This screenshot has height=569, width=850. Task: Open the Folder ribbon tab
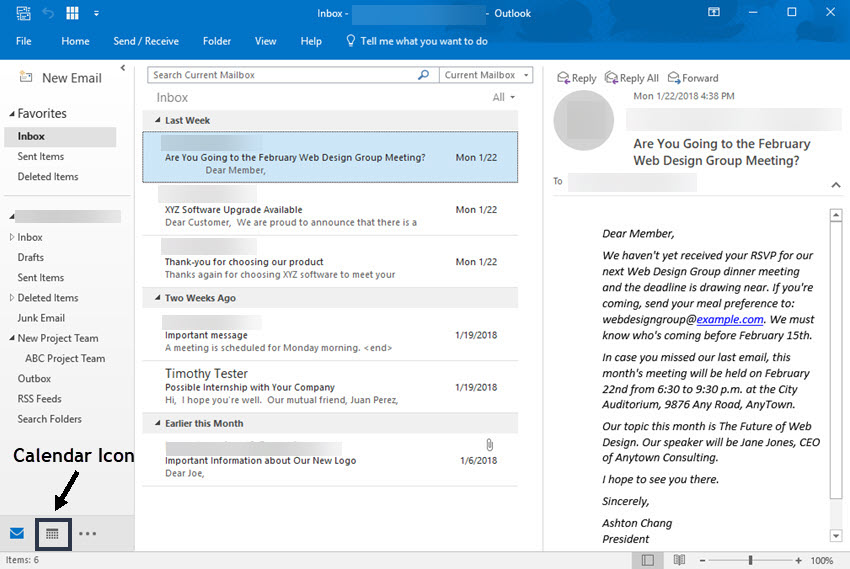click(x=217, y=41)
